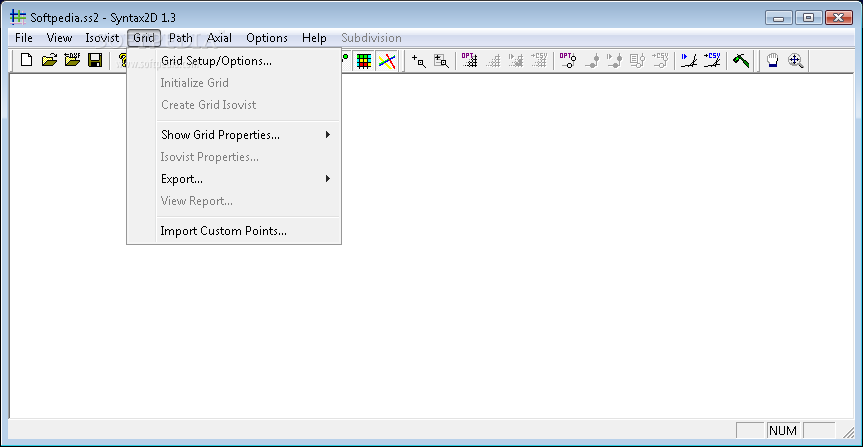Minimize the Syntax2D window

pos(778,18)
